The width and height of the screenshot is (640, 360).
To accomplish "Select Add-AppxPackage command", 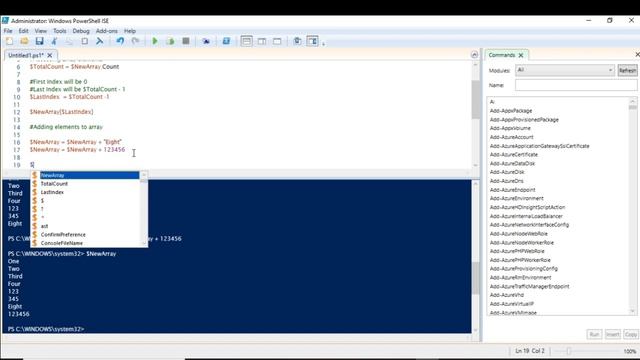I will click(511, 111).
